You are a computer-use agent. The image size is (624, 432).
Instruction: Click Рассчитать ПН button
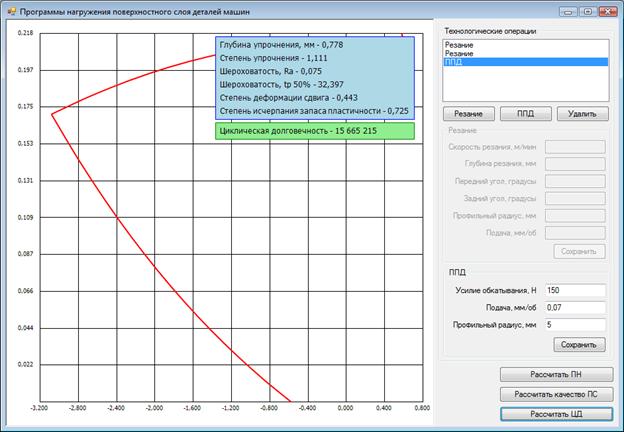click(555, 375)
